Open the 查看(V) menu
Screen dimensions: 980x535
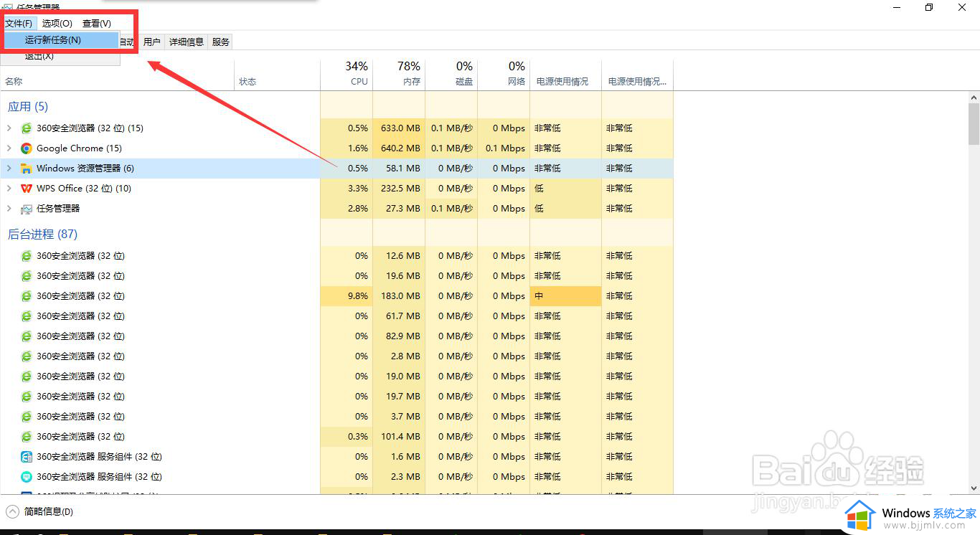[x=97, y=24]
